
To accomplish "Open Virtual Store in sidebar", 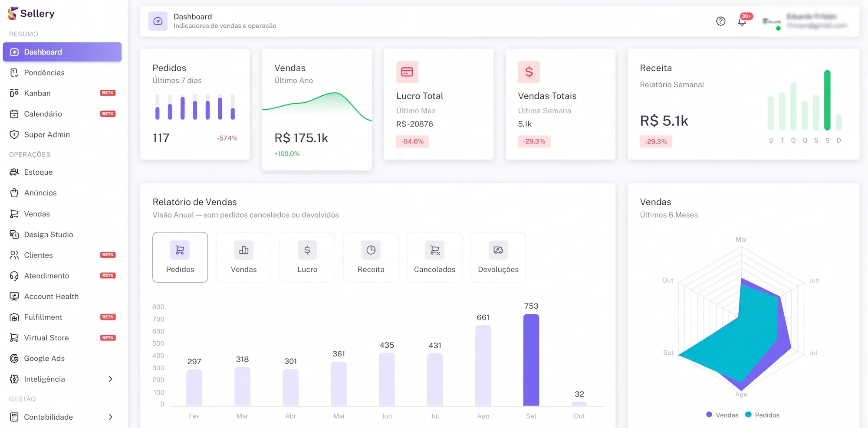I will tap(62, 338).
